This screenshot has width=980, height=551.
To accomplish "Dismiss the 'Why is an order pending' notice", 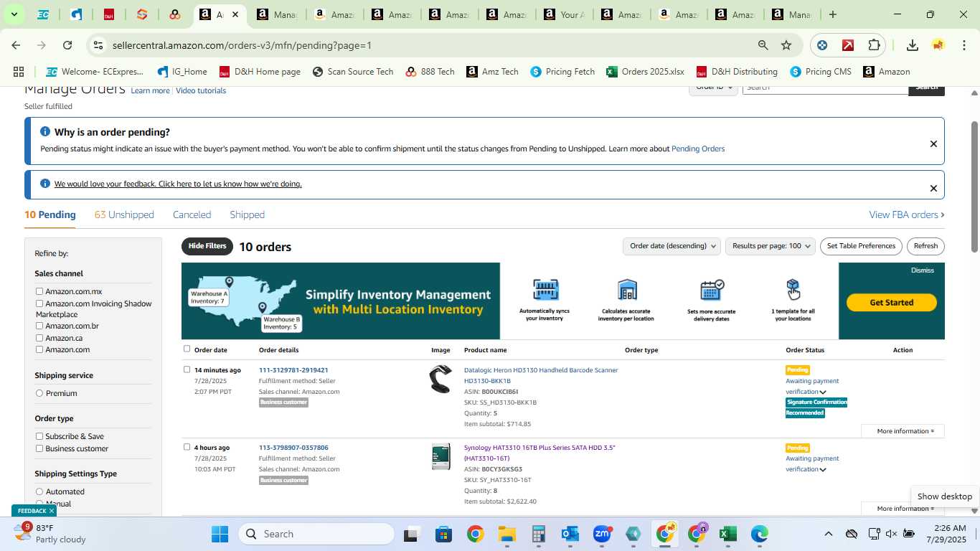I will pos(933,144).
